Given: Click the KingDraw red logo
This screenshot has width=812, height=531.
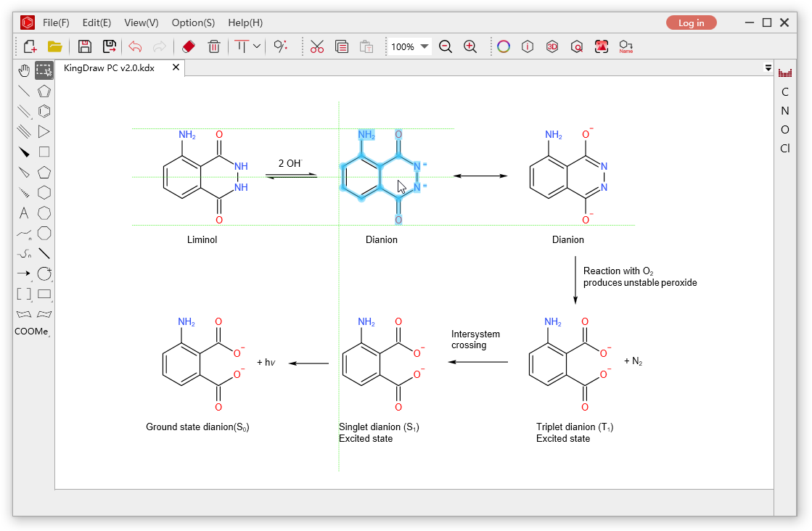Looking at the screenshot, I should 28,22.
